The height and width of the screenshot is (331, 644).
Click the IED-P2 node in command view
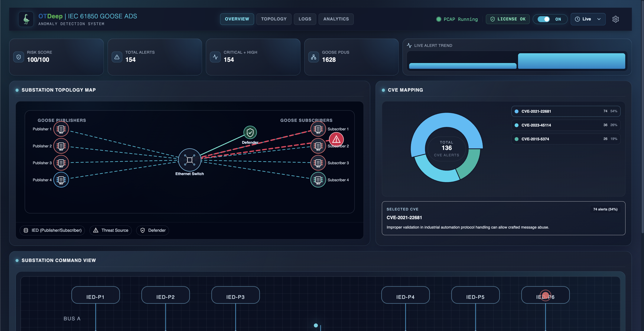[x=166, y=295]
